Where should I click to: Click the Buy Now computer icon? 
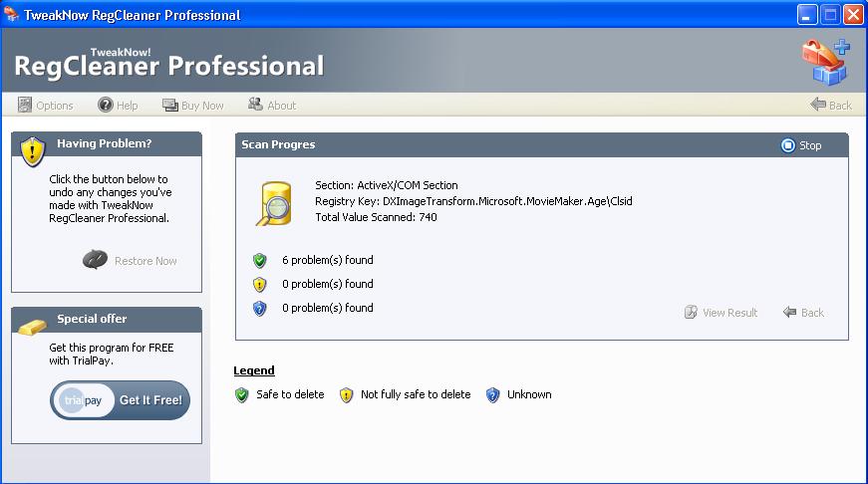[x=170, y=105]
